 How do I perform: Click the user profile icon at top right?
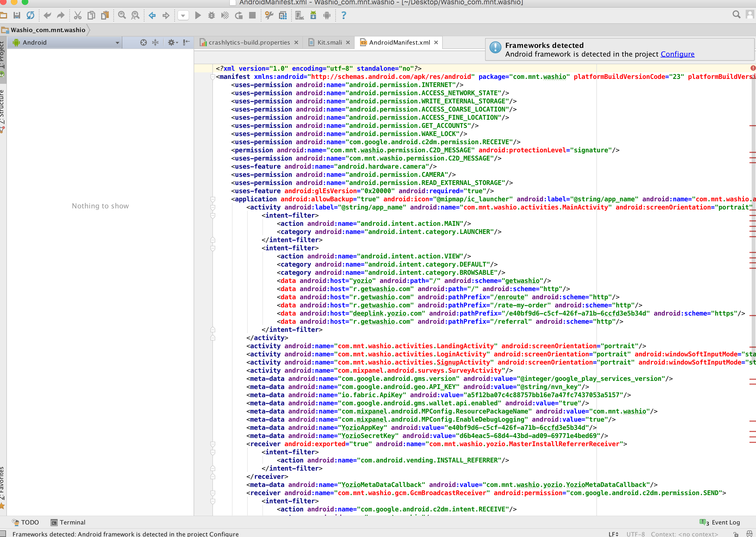[750, 14]
